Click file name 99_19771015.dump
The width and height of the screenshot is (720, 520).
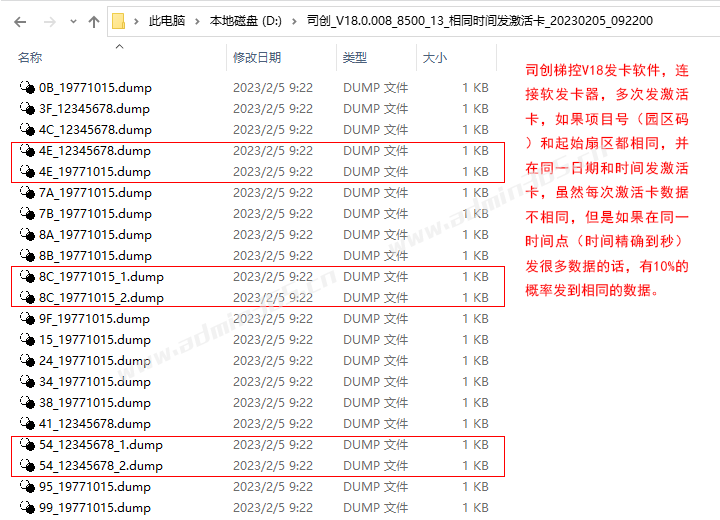[x=95, y=508]
